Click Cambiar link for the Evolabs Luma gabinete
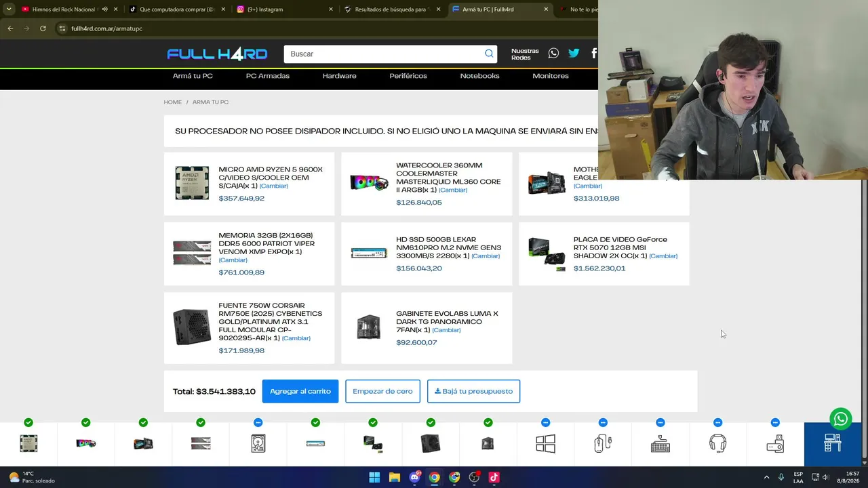 446,330
